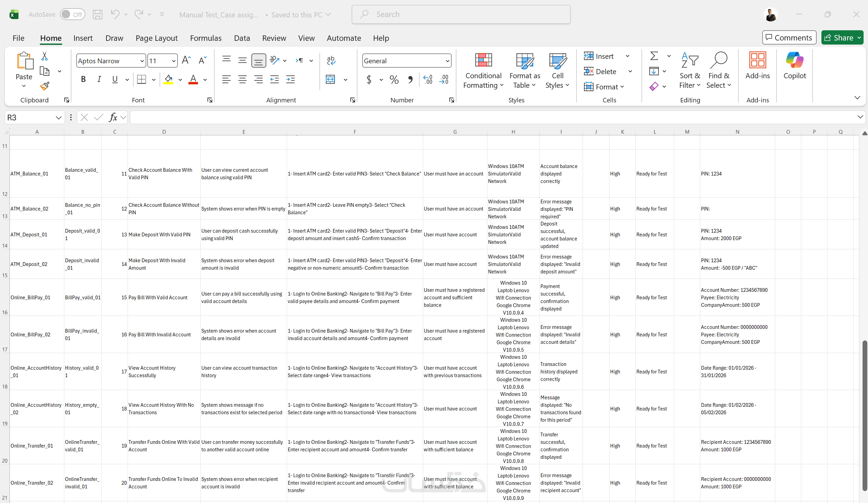Click the Merge & Center icon

[330, 80]
